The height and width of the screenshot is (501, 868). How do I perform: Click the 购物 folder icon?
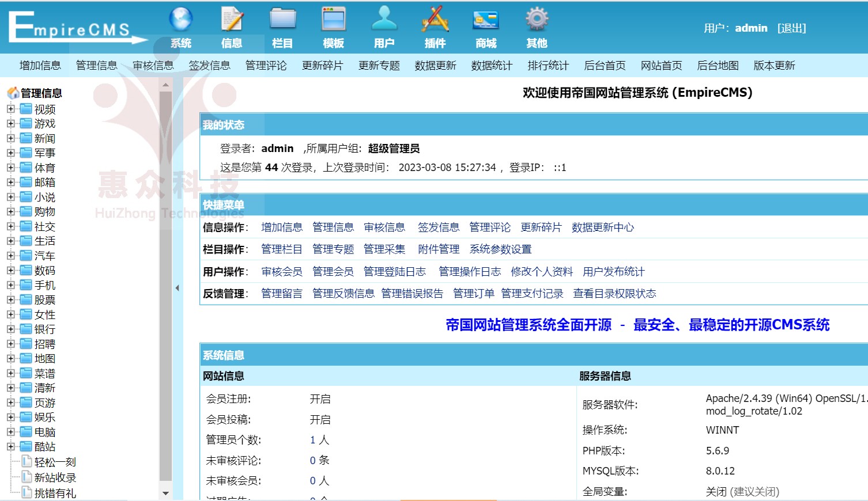coord(26,211)
